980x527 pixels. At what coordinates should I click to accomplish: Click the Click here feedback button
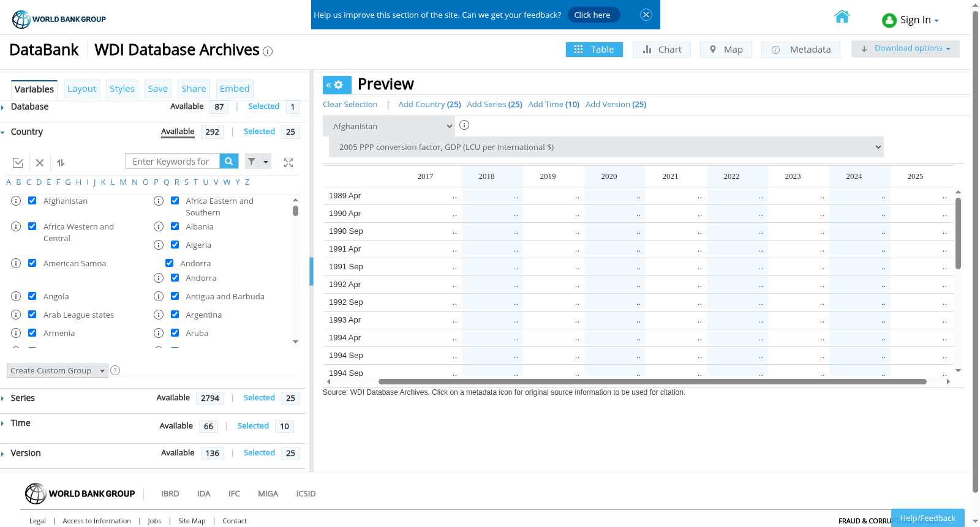click(594, 15)
